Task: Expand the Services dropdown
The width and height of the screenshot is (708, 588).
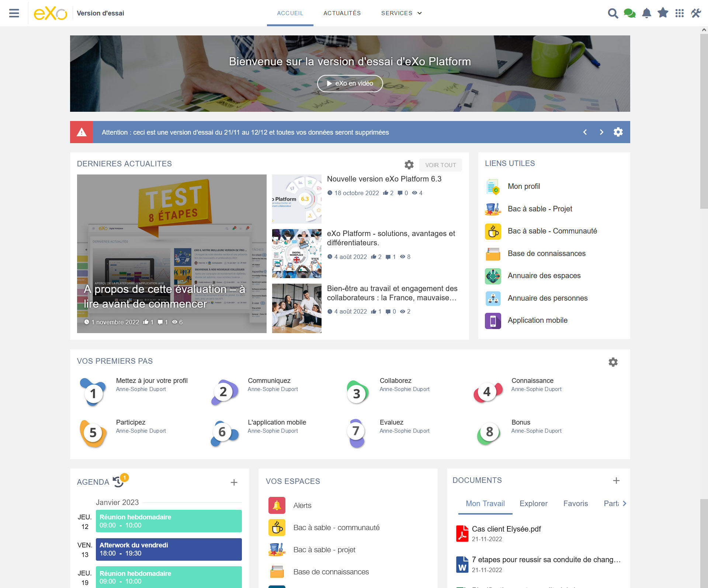Action: click(x=402, y=13)
